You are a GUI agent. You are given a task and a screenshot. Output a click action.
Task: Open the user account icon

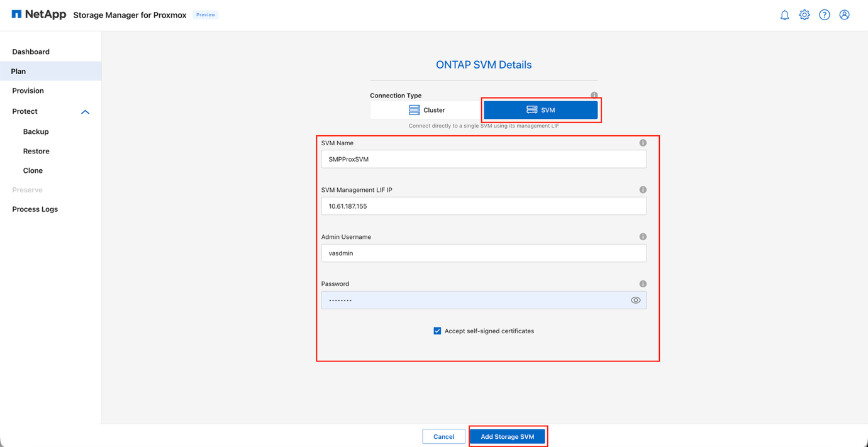[x=844, y=14]
